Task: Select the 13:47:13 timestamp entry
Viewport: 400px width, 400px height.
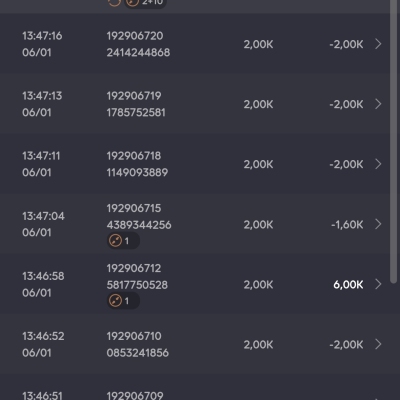Action: pos(42,96)
